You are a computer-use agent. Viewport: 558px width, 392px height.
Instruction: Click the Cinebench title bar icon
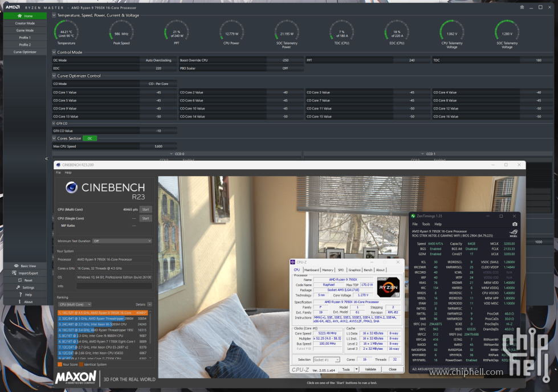point(58,165)
